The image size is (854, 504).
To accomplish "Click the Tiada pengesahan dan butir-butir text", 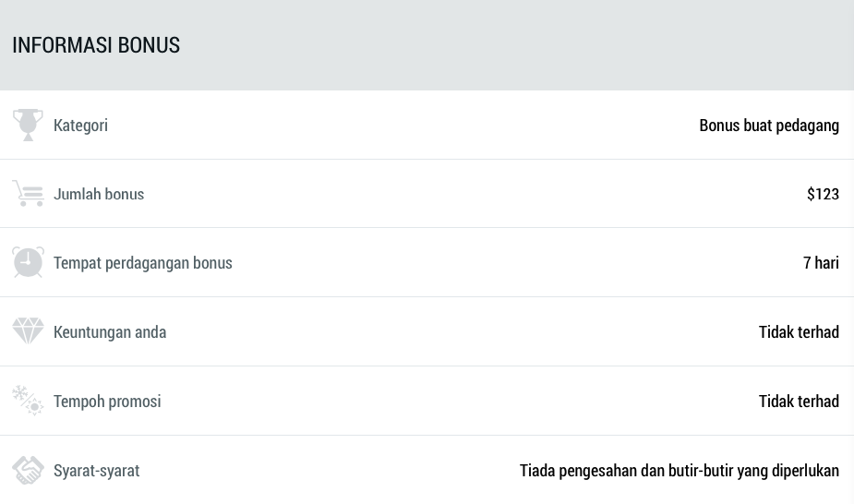I will (679, 470).
